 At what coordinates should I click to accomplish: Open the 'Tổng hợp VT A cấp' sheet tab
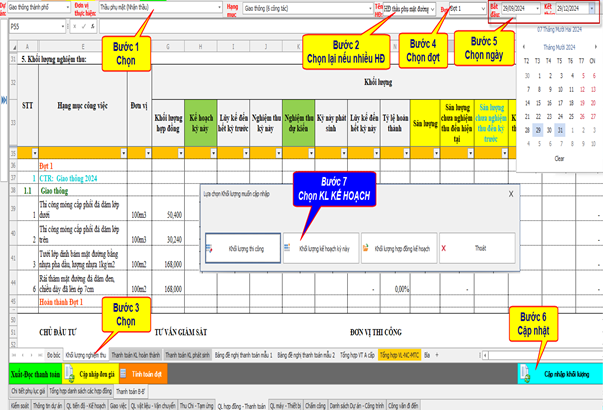tap(353, 354)
